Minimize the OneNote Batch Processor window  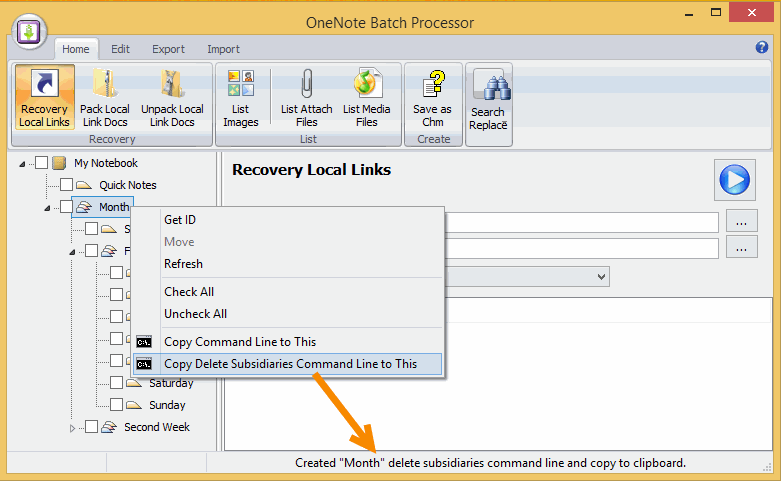pyautogui.click(x=689, y=13)
